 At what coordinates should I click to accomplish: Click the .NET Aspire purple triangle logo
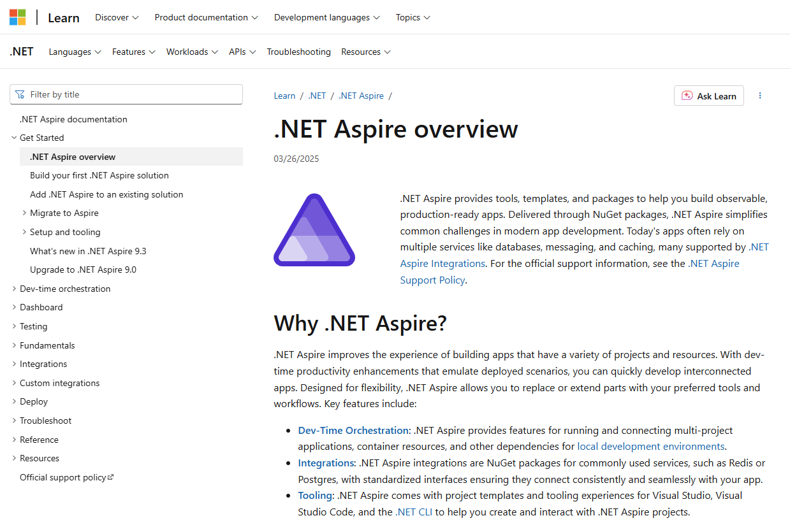[314, 231]
